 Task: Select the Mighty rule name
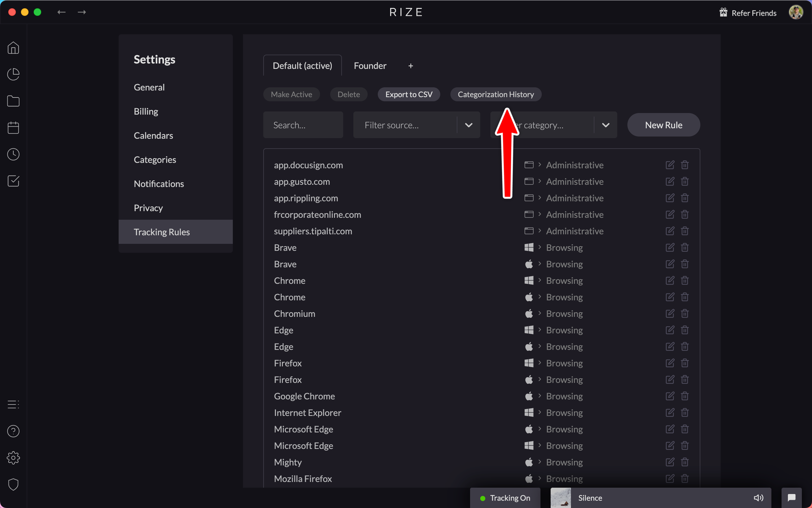288,462
